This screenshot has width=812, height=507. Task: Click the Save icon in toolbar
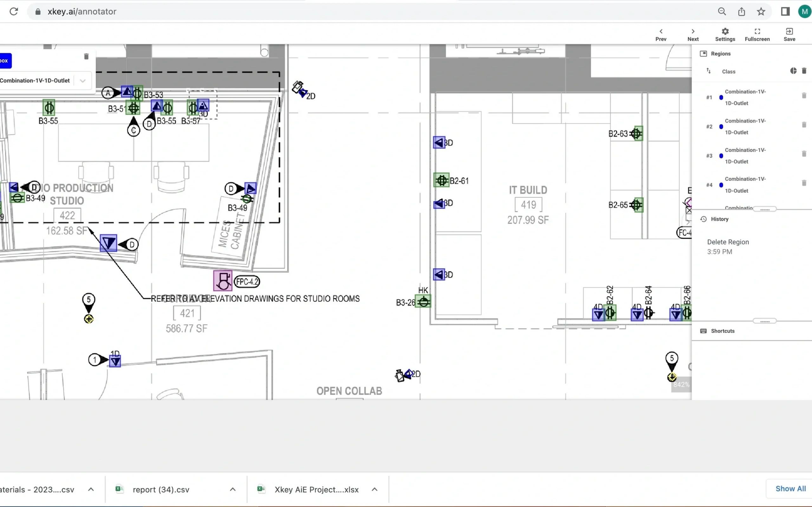tap(789, 31)
